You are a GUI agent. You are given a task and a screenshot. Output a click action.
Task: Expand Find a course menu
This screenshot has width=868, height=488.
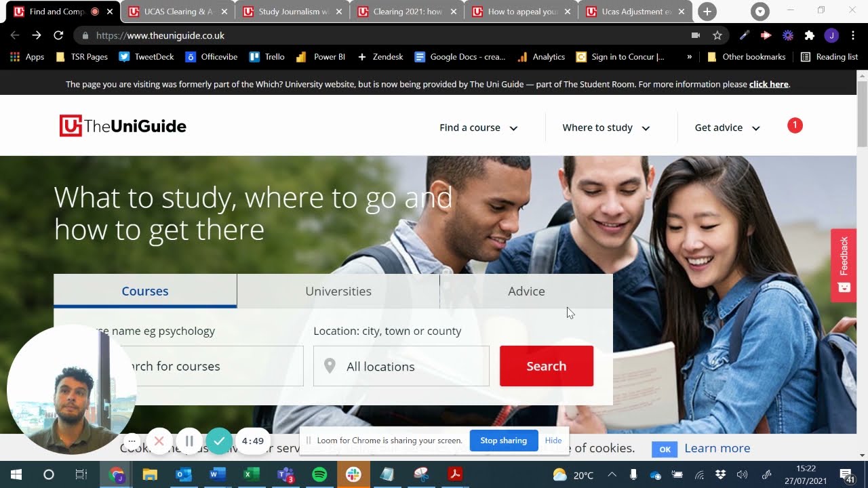pos(479,127)
